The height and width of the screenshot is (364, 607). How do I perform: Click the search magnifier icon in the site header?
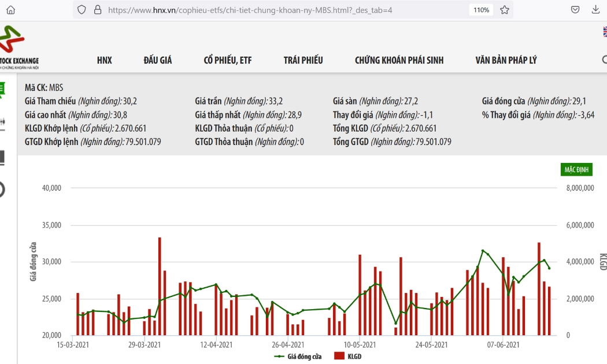605,60
